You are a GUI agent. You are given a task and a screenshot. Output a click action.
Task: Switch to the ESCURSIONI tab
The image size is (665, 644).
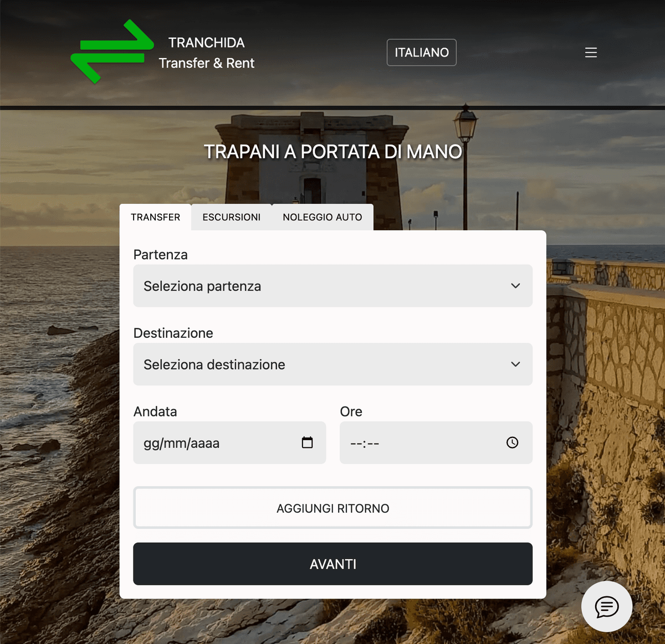(231, 217)
